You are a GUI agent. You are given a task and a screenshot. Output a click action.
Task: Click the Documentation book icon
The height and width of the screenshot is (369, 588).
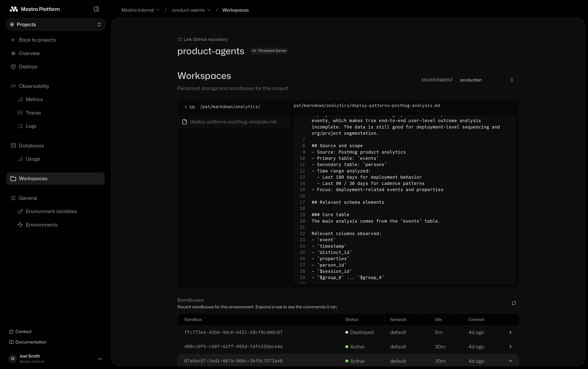11,342
